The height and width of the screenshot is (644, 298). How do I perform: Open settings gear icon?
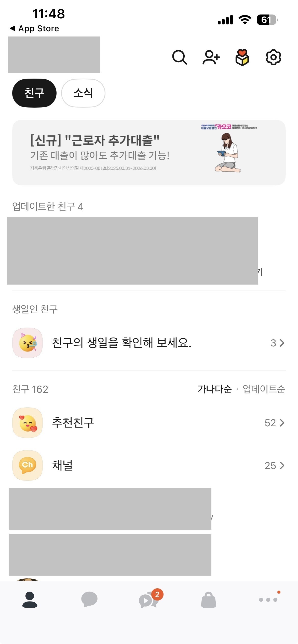(x=273, y=57)
